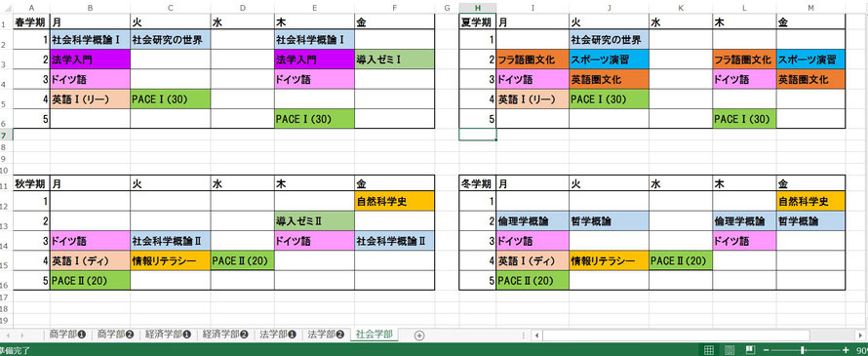This screenshot has height=356, width=868.
Task: Switch to Normal view in status bar
Action: 709,350
